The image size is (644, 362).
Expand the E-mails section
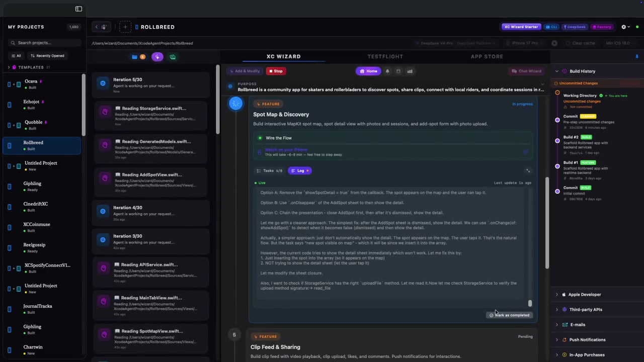[557, 325]
